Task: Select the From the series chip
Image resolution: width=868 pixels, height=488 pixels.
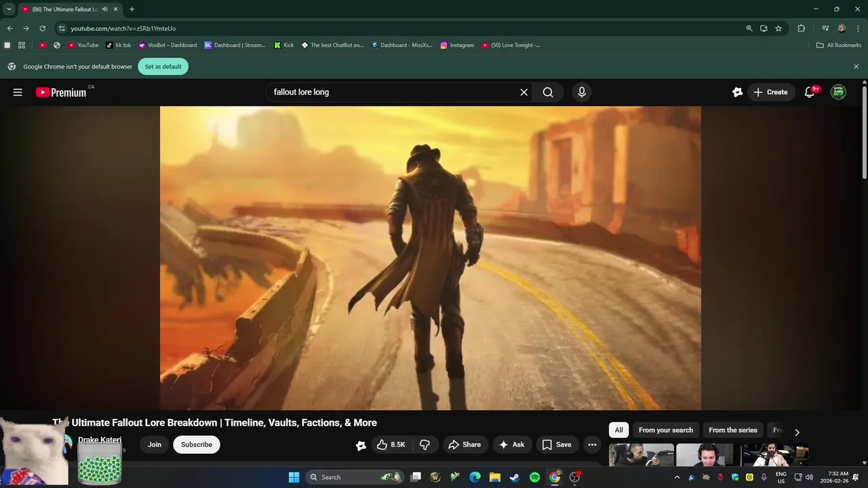Action: point(733,430)
